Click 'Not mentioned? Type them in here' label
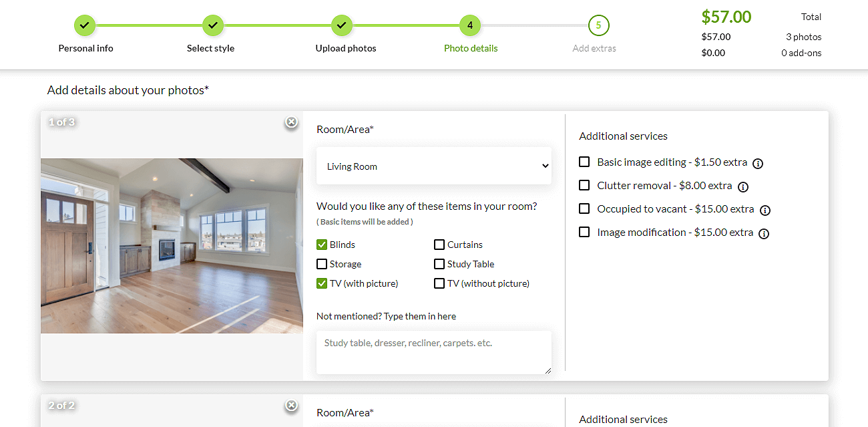Screen dimensions: 868x427 click(x=386, y=316)
